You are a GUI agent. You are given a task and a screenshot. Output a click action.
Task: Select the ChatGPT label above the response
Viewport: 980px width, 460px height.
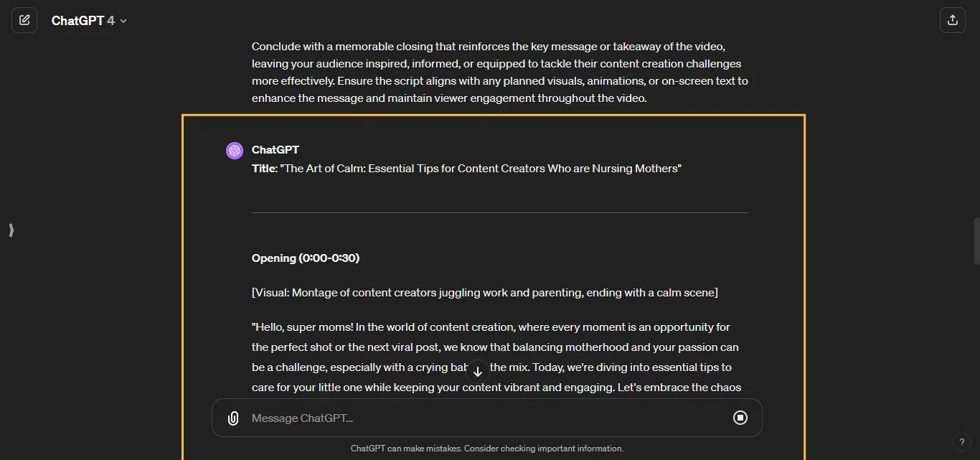point(275,150)
